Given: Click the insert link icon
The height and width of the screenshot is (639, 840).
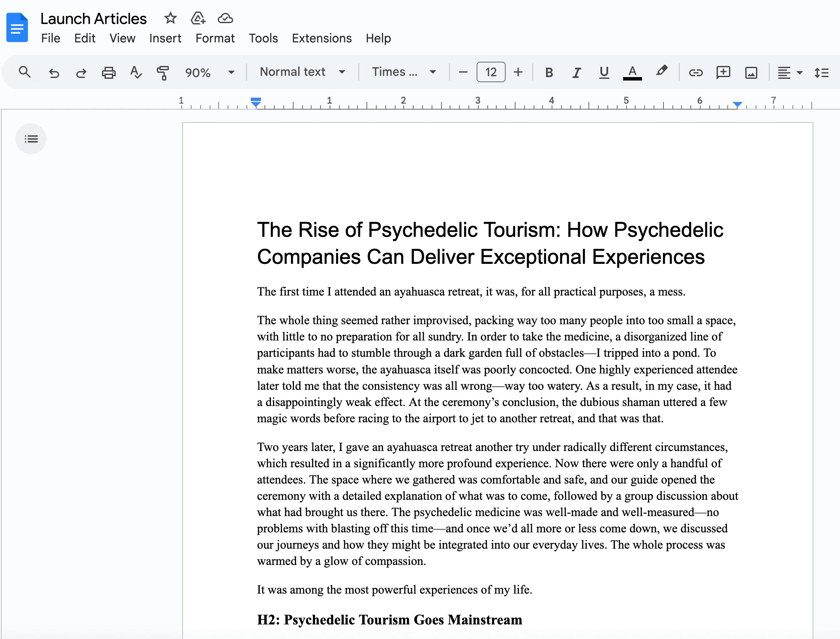Looking at the screenshot, I should (x=696, y=72).
